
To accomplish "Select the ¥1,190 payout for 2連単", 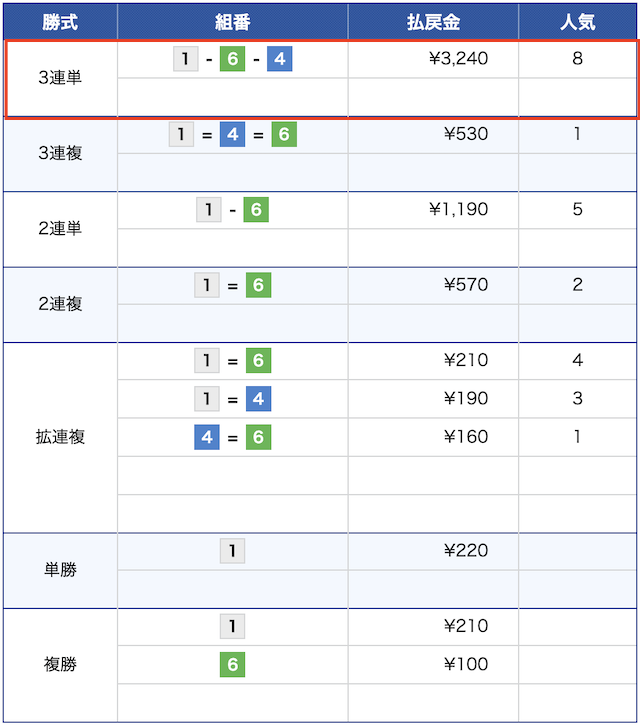I will [458, 210].
